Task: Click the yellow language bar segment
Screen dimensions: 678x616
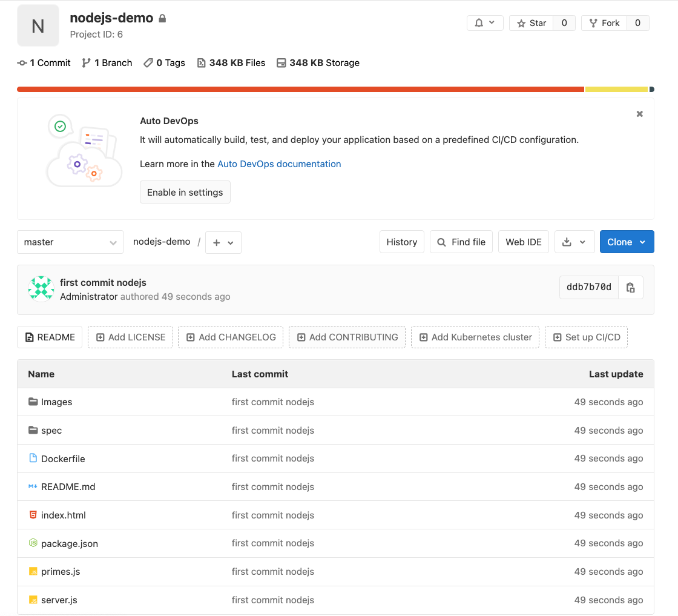Action: click(616, 90)
